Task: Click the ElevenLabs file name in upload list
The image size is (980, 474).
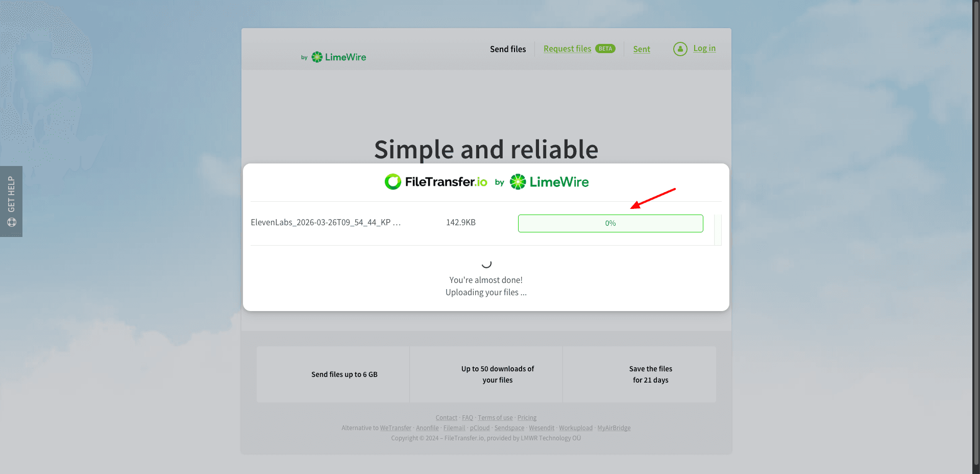Action: [326, 223]
